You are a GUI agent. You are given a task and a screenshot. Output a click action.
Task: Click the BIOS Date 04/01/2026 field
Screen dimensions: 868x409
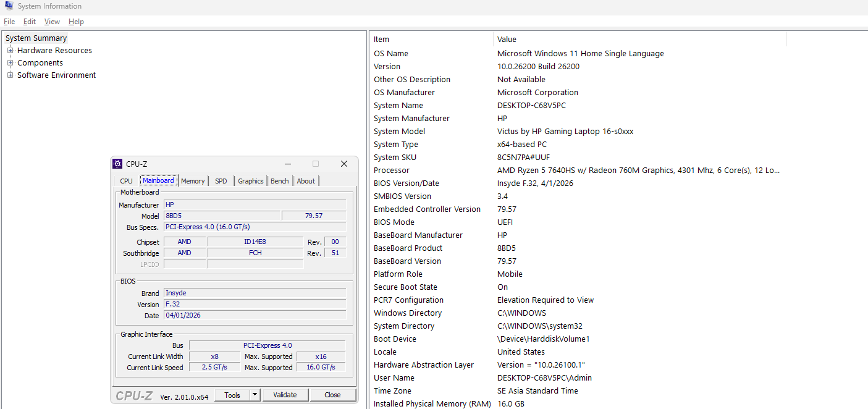255,315
